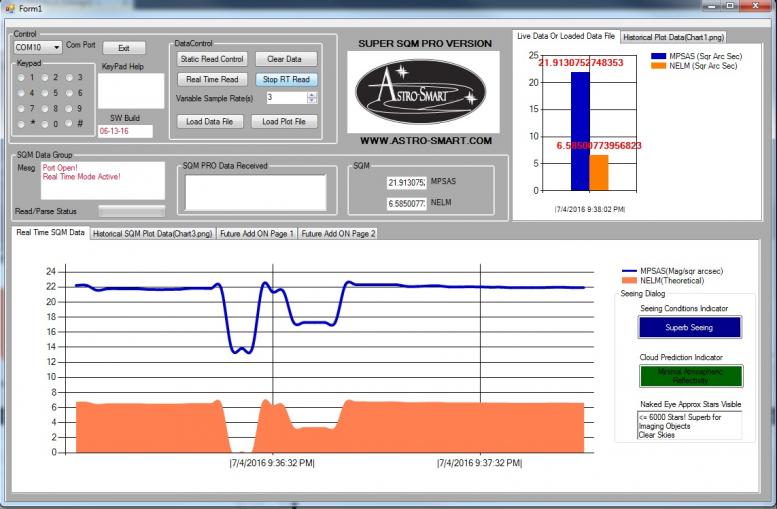Select keypad radio button #
This screenshot has width=777, height=509.
[x=69, y=124]
